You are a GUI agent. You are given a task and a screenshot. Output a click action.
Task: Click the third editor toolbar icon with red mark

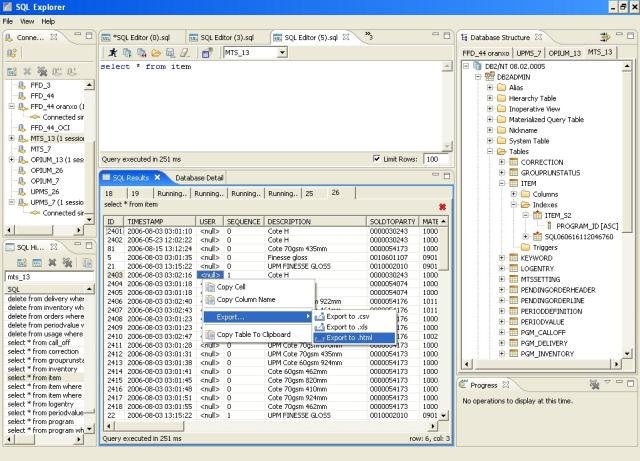pyautogui.click(x=142, y=53)
